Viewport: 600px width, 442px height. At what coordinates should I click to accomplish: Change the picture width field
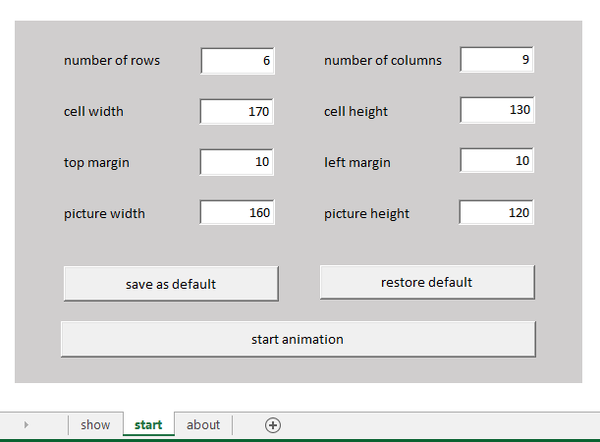coord(237,212)
